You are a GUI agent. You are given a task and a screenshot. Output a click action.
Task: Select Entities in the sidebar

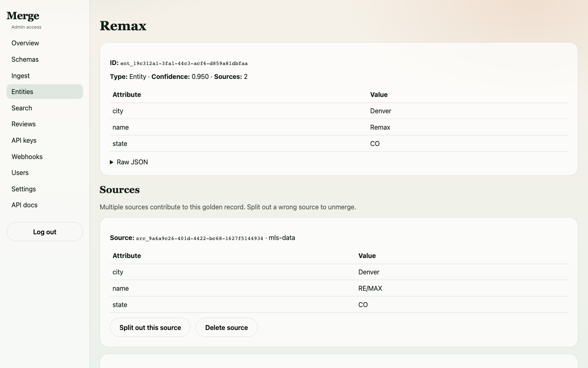click(x=45, y=92)
